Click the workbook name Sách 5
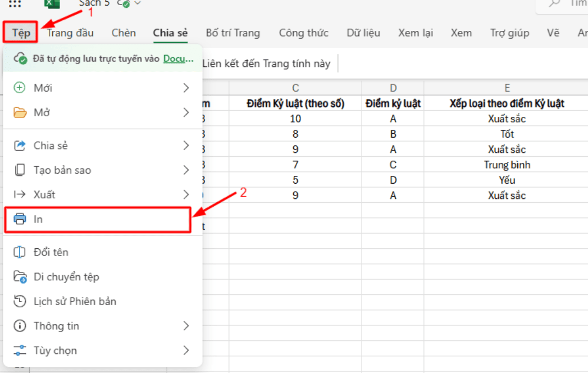588x373 pixels. [94, 3]
